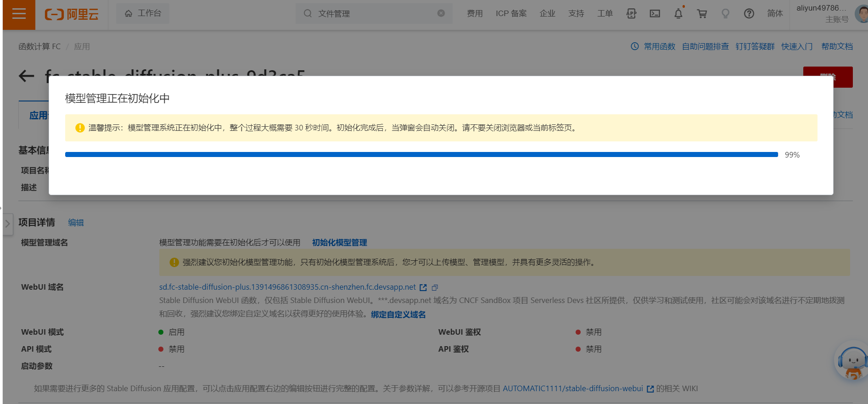Click the API 鉴权 禁用 status
This screenshot has width=868, height=404.
[x=588, y=349]
